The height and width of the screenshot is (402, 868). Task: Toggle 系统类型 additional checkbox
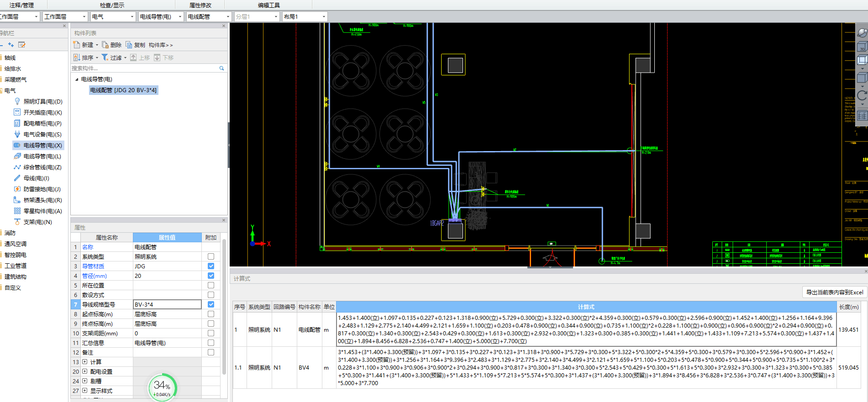(x=211, y=256)
